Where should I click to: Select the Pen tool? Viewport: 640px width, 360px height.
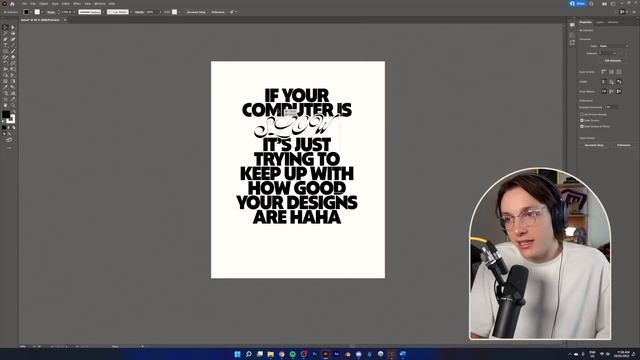click(5, 39)
